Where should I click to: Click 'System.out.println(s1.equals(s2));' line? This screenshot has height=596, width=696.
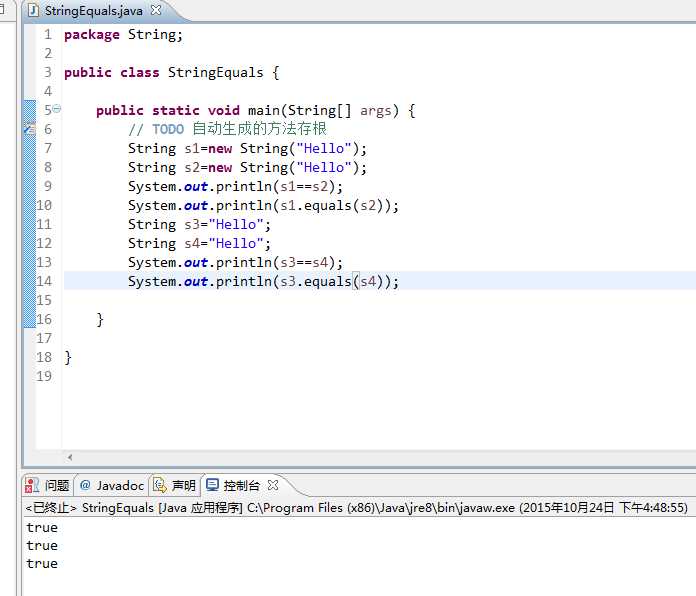264,205
